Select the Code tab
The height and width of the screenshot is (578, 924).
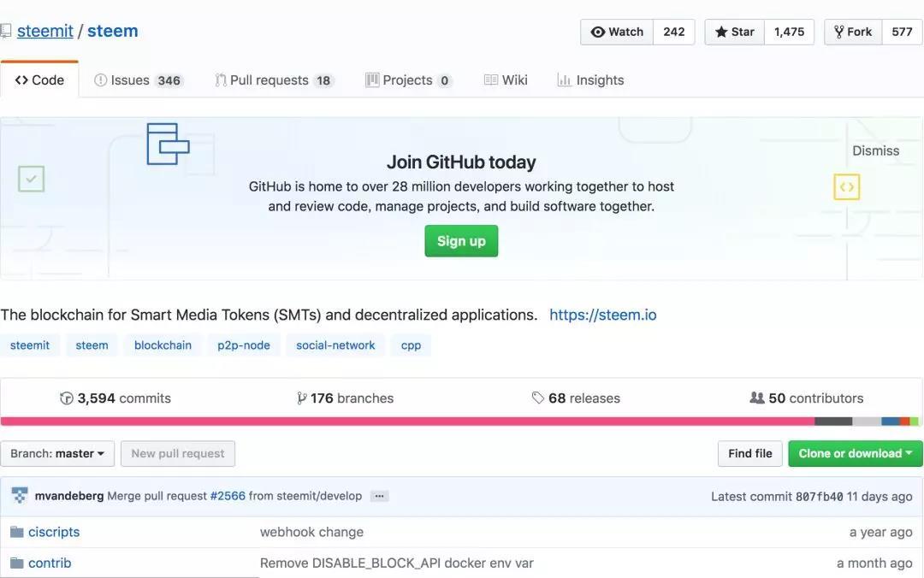point(39,80)
